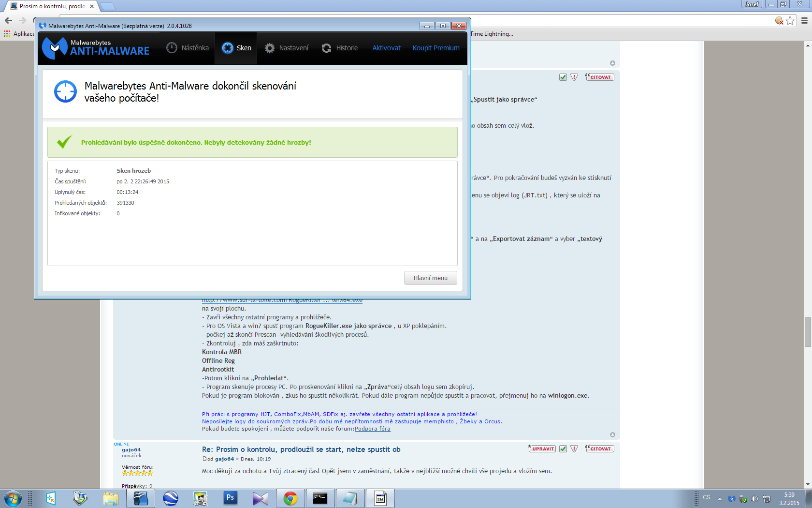Open the Podpora fóra link
Viewport: 812px width, 508px height.
tap(372, 429)
